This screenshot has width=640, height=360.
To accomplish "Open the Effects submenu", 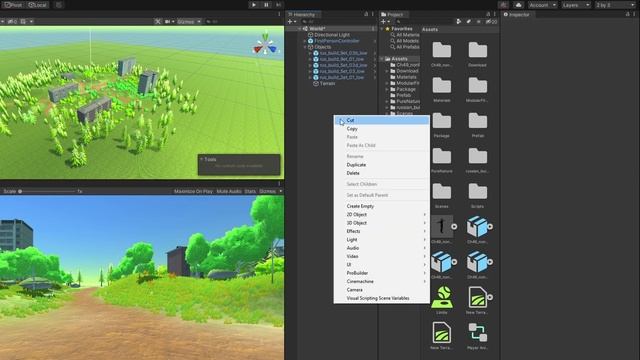I will pyautogui.click(x=382, y=231).
